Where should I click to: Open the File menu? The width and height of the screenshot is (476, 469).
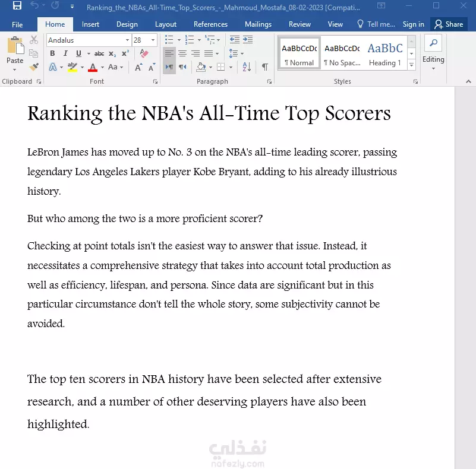point(17,24)
